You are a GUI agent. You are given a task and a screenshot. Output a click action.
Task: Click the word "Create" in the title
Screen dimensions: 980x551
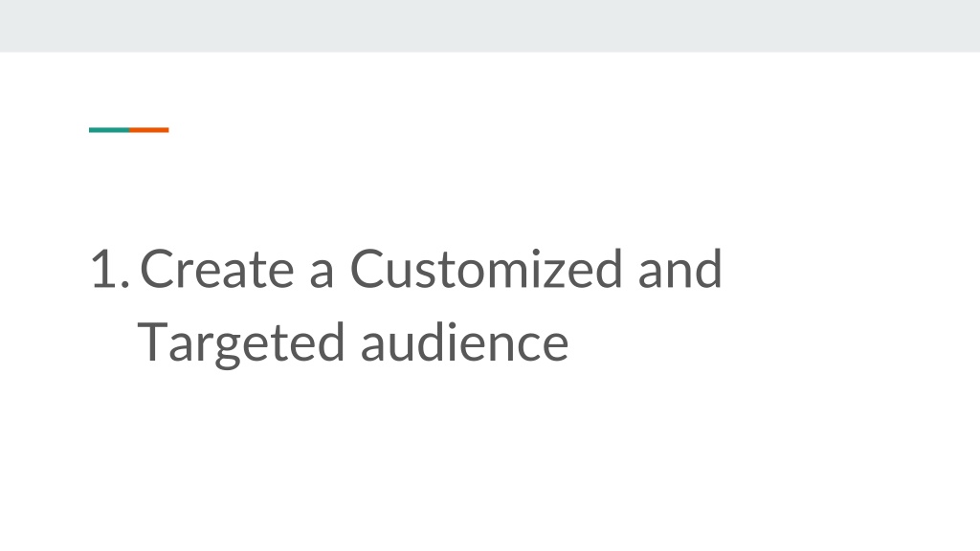pos(217,269)
